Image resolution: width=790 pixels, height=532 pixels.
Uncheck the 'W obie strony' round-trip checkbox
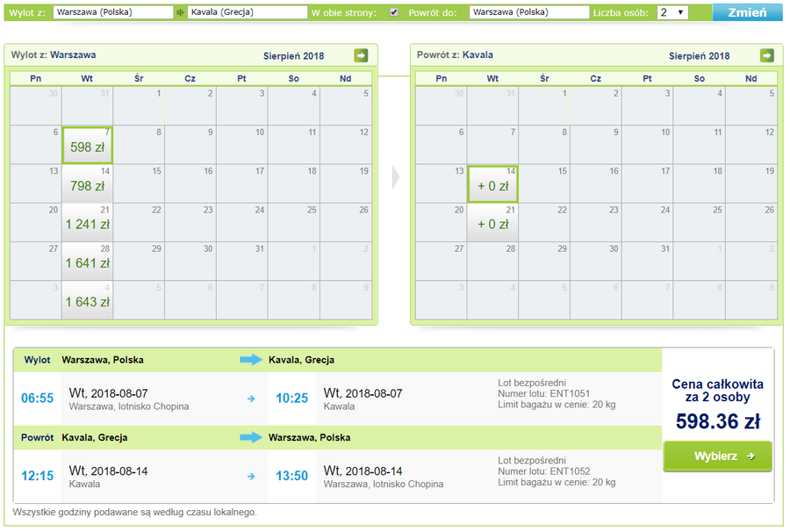point(394,12)
